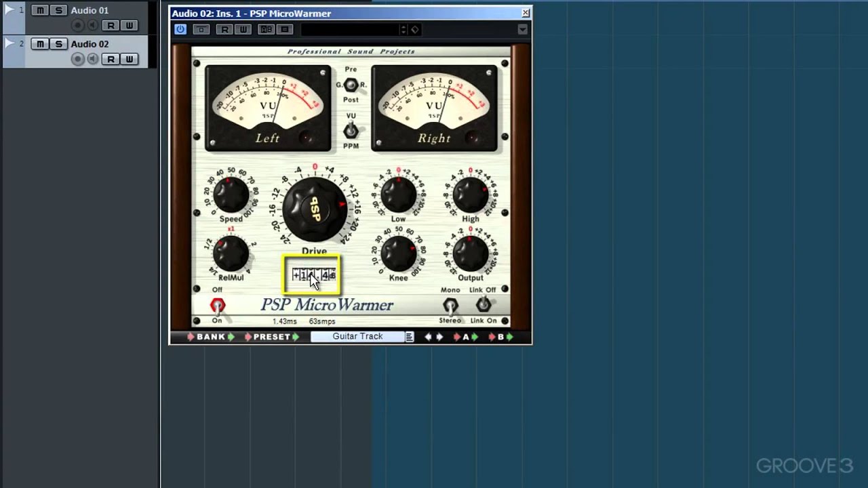The width and height of the screenshot is (868, 488).
Task: Go to next bank with green arrow
Action: click(231, 337)
